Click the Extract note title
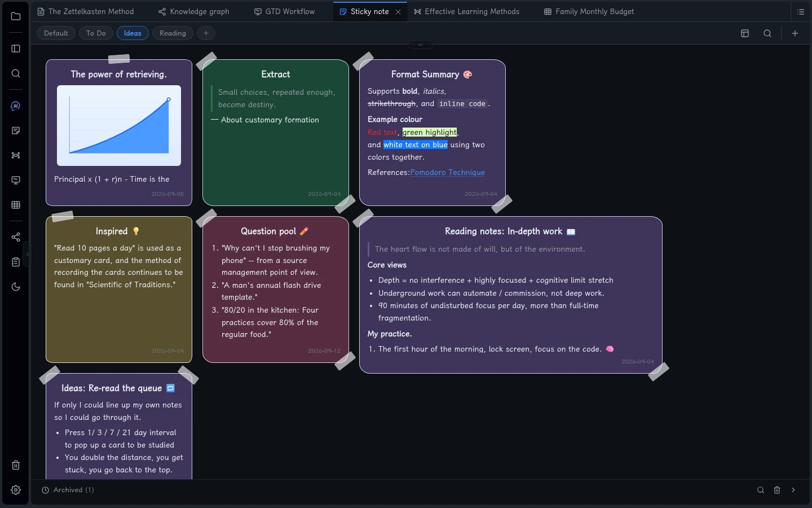 coord(276,75)
